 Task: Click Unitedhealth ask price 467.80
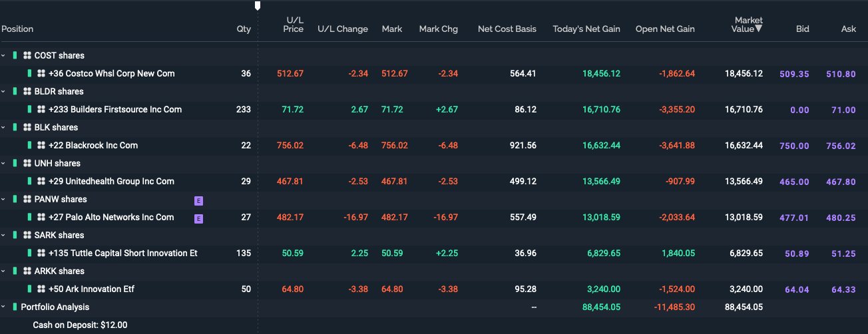click(x=841, y=182)
